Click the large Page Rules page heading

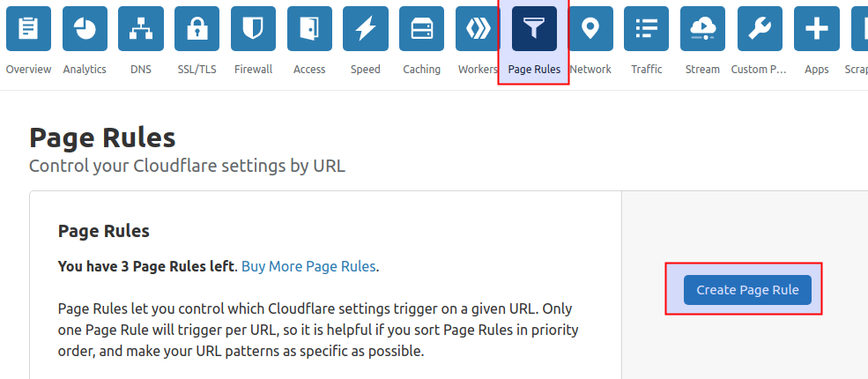[x=102, y=138]
